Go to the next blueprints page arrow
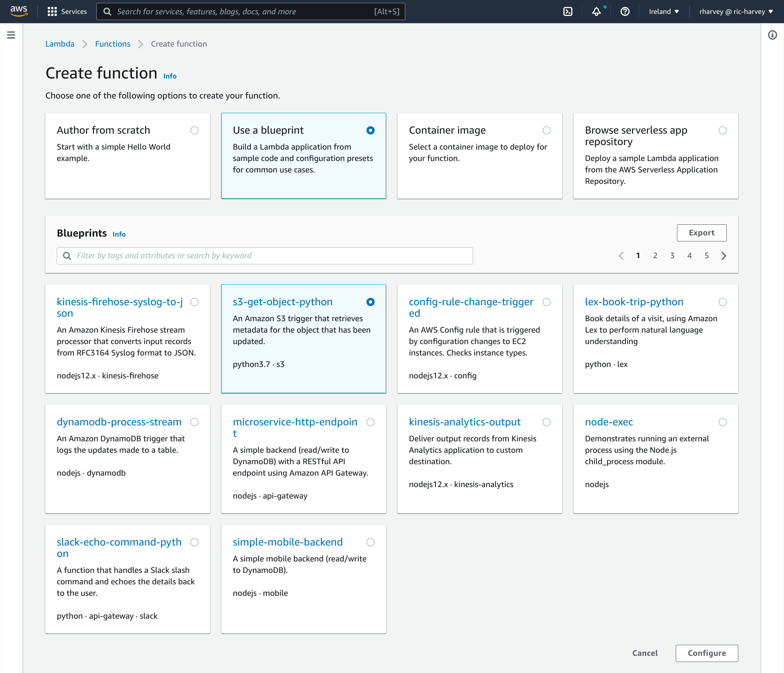Viewport: 784px width, 673px height. tap(724, 256)
